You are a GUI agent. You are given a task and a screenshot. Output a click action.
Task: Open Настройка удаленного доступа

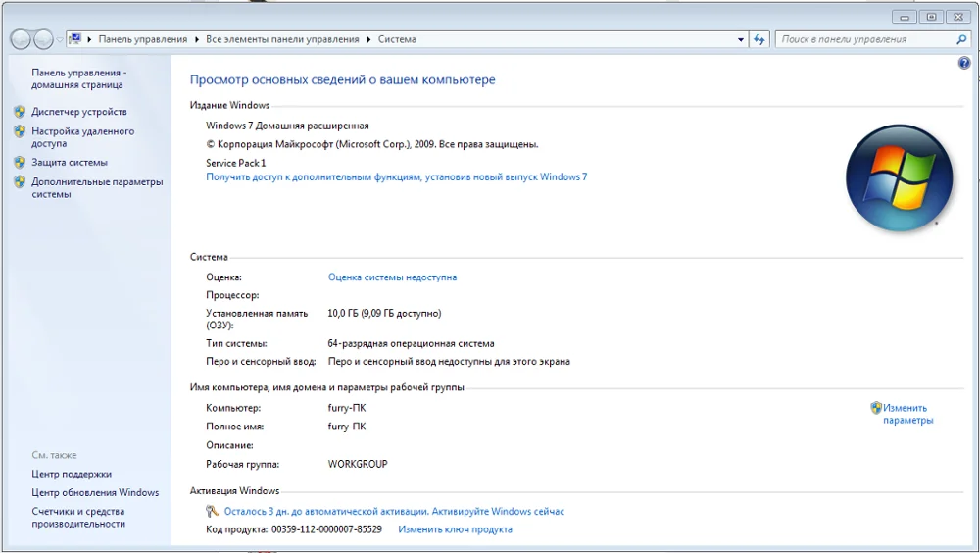83,137
